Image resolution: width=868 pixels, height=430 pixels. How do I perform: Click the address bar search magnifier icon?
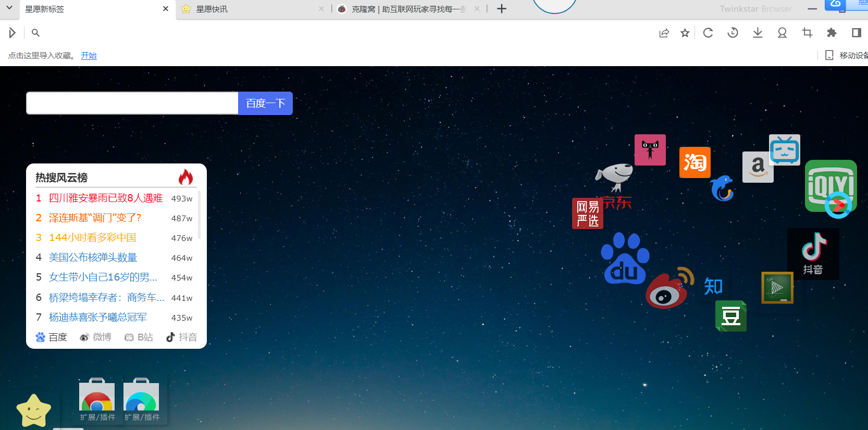pos(35,33)
